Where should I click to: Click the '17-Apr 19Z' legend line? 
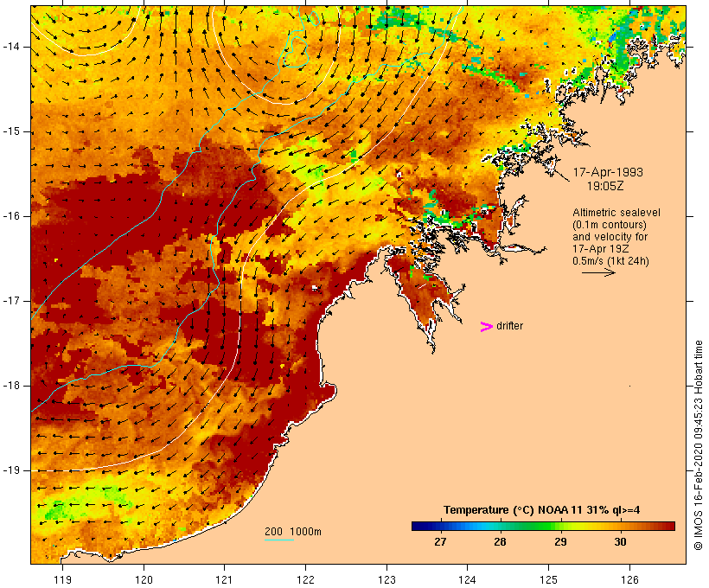pos(600,249)
